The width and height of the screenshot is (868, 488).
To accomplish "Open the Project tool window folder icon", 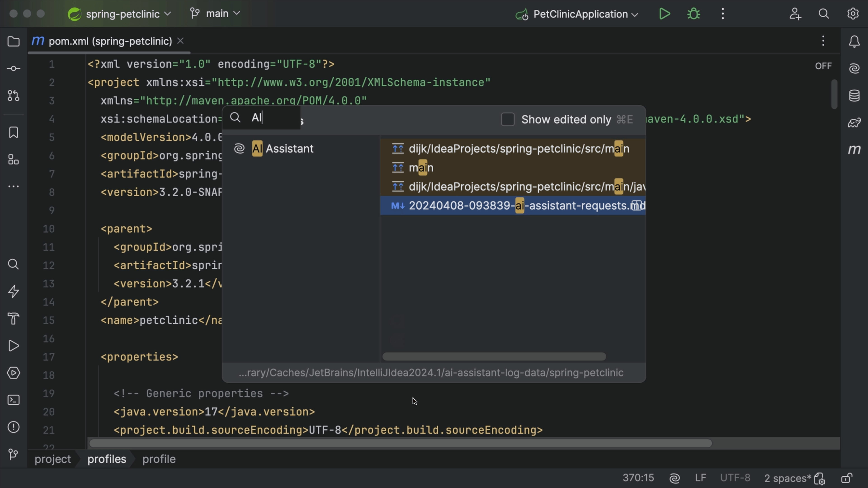I will [14, 41].
